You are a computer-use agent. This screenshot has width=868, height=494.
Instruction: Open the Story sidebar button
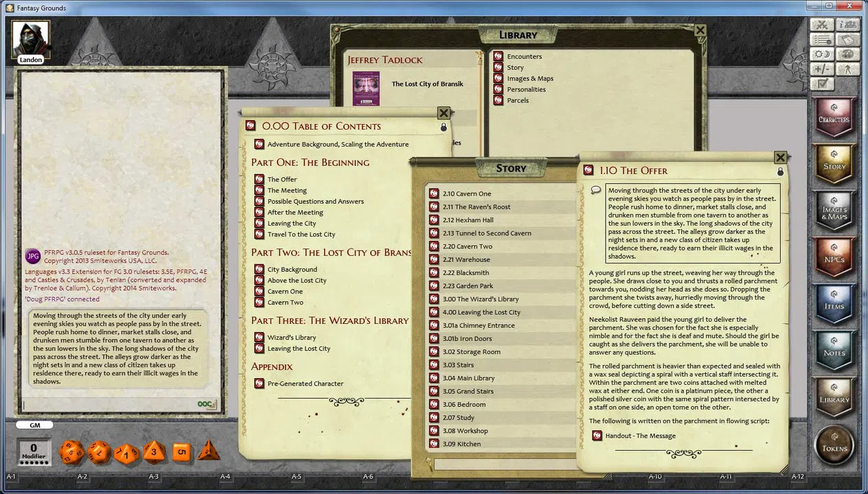tap(834, 165)
